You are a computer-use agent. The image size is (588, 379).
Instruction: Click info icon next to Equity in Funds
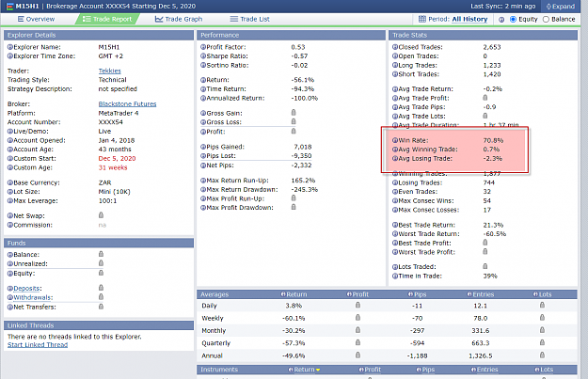pos(10,274)
